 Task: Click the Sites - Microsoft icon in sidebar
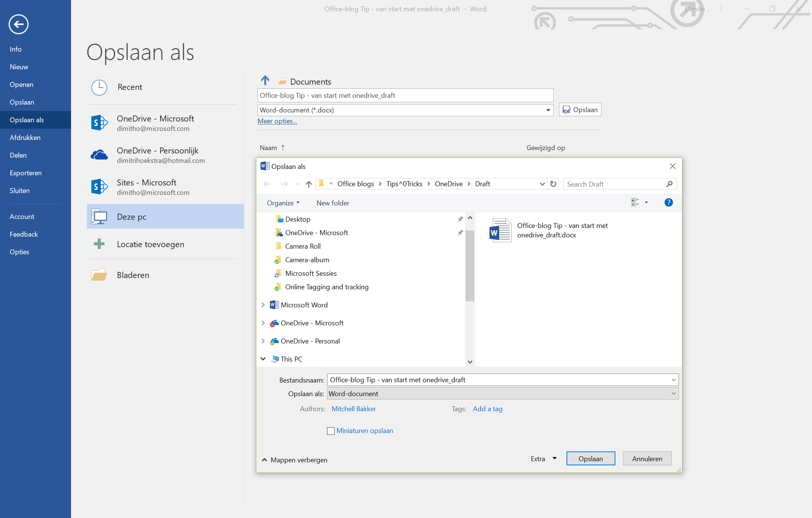(98, 186)
